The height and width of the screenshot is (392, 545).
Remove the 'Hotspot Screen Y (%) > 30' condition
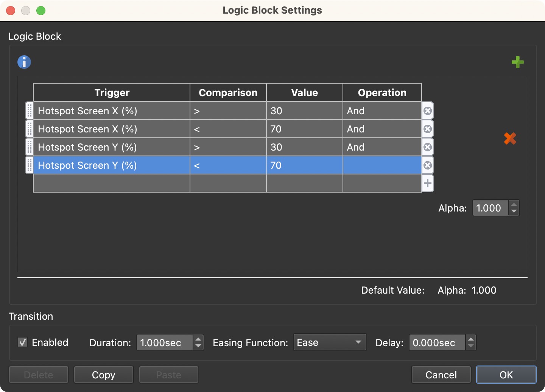427,147
